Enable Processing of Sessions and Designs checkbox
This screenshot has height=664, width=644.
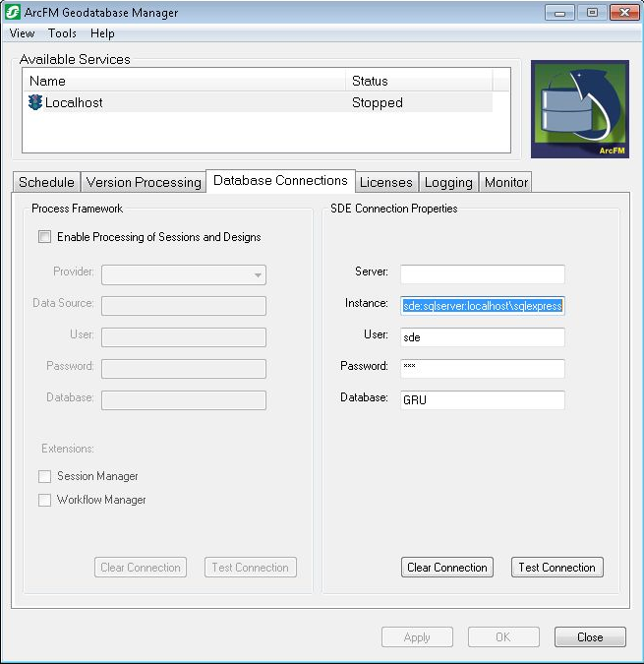(44, 237)
